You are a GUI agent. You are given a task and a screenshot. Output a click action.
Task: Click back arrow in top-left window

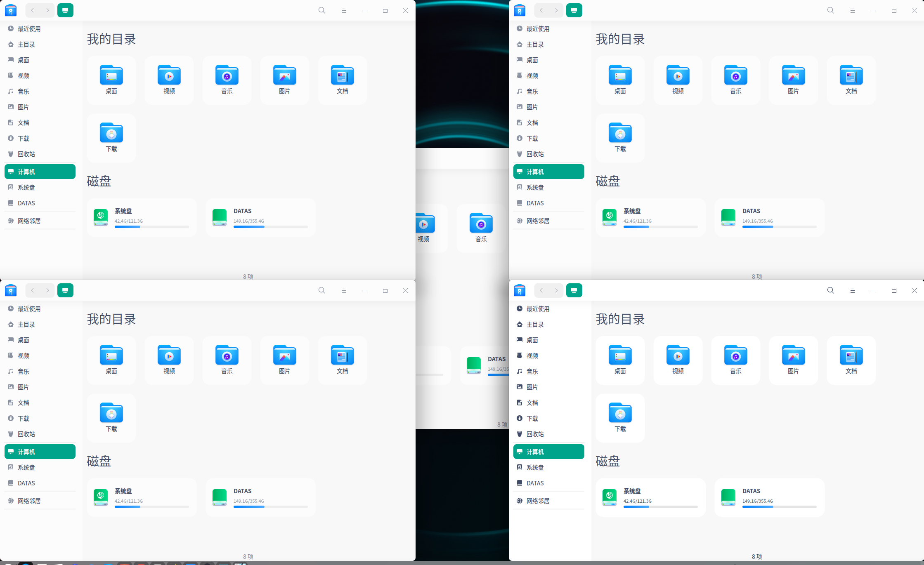tap(33, 10)
